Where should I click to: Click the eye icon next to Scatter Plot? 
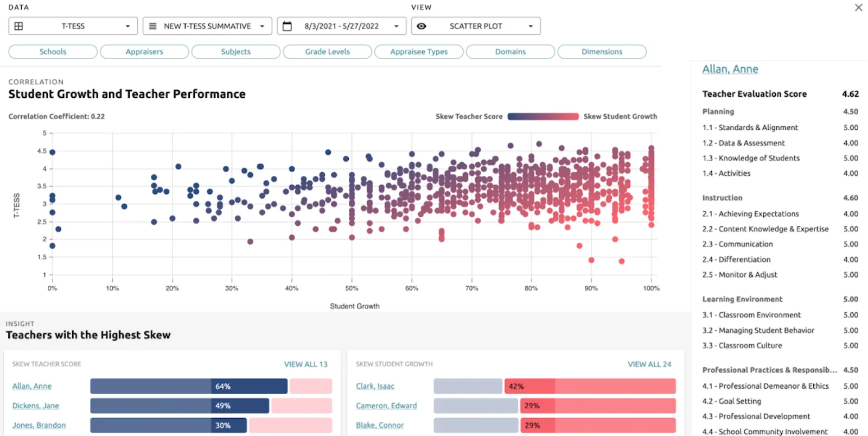pos(422,26)
